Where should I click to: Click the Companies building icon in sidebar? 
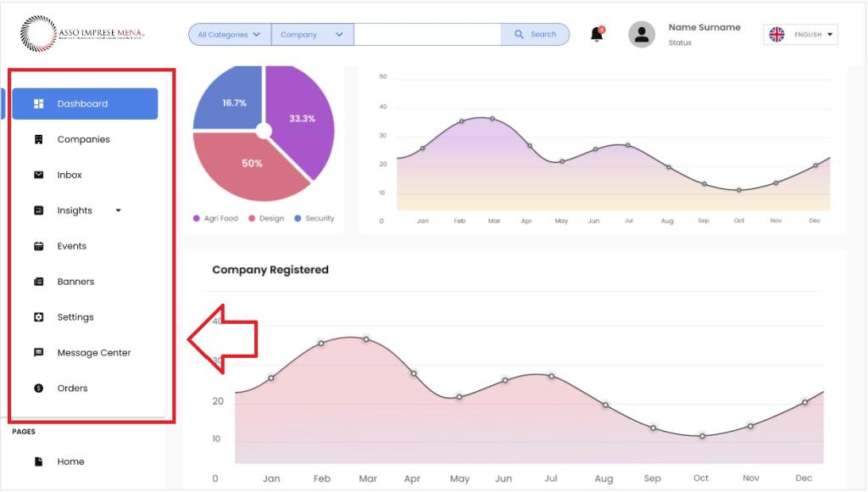click(38, 139)
